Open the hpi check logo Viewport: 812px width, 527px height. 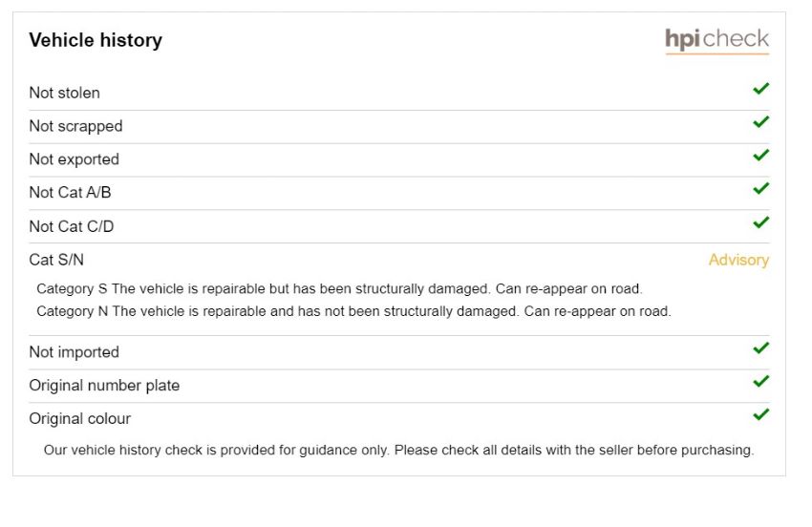coord(717,40)
